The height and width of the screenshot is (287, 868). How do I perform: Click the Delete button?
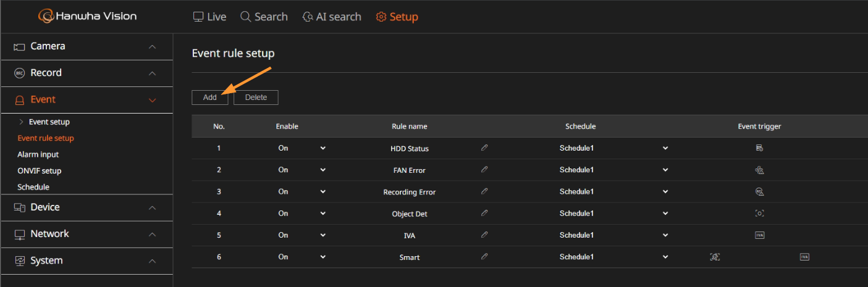[x=256, y=98]
